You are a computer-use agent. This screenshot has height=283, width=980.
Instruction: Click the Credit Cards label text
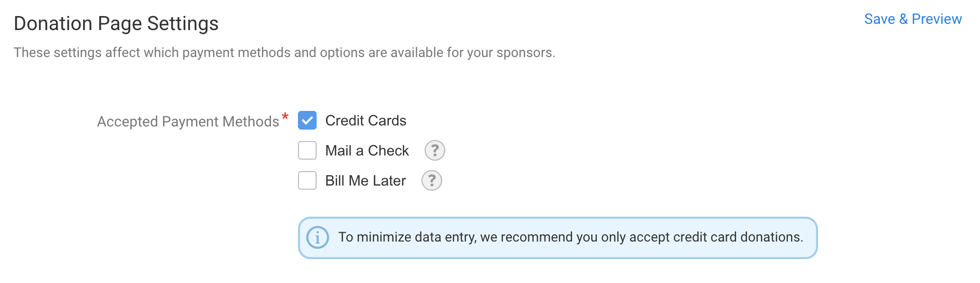pos(365,120)
